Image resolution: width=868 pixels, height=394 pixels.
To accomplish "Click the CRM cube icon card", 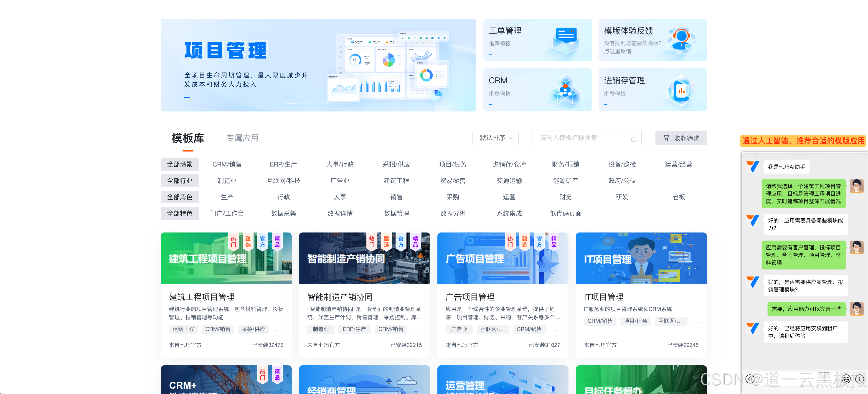I will pos(565,90).
